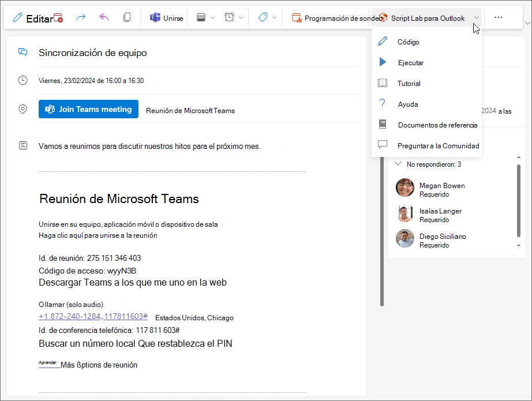
Task: Click the reply all arrow icon
Action: click(x=104, y=17)
